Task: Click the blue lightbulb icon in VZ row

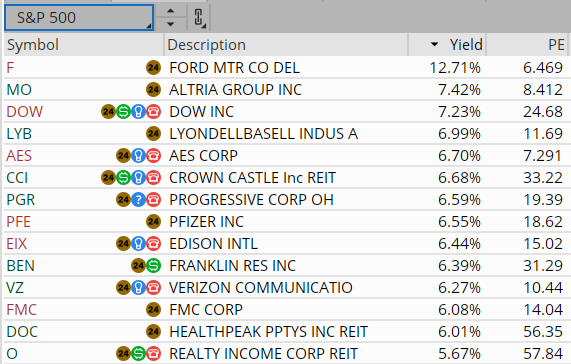Action: point(138,288)
